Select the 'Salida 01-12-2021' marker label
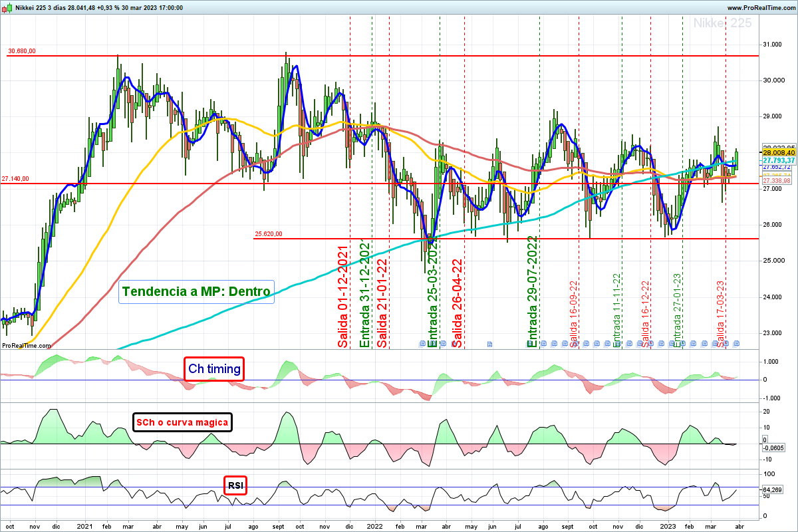Viewport: 798px width, 532px height. [x=343, y=297]
